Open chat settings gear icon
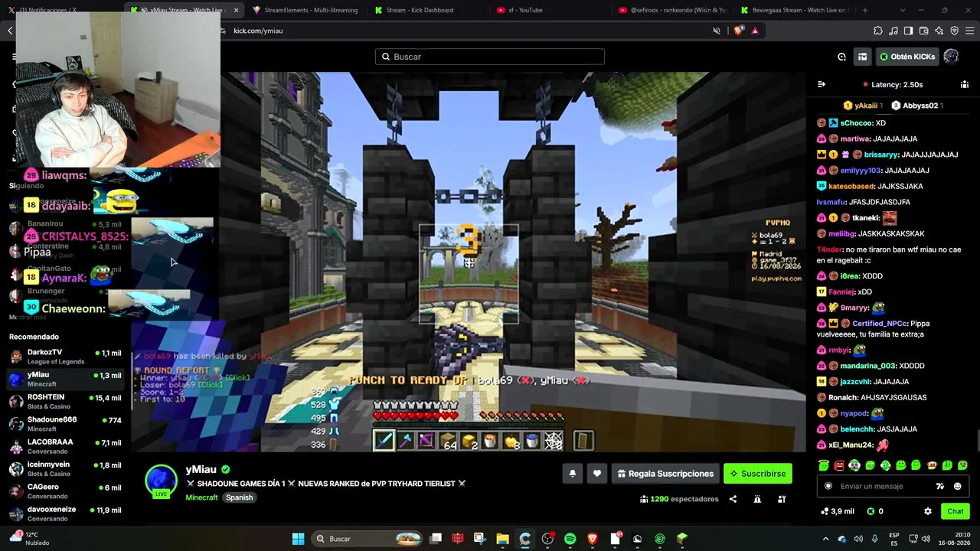Screen dimensions: 980x551 928,511
